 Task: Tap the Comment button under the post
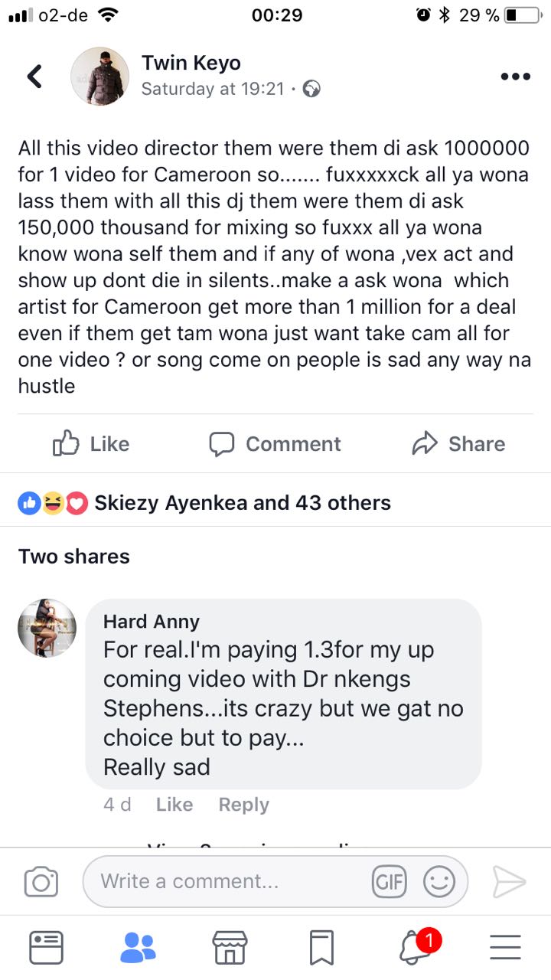(x=275, y=444)
